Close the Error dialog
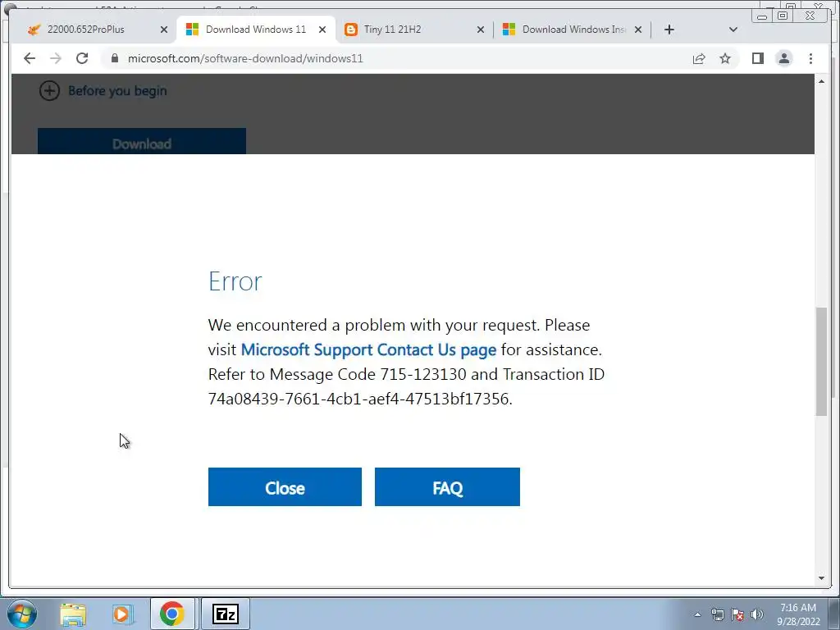The image size is (840, 630). coord(285,487)
